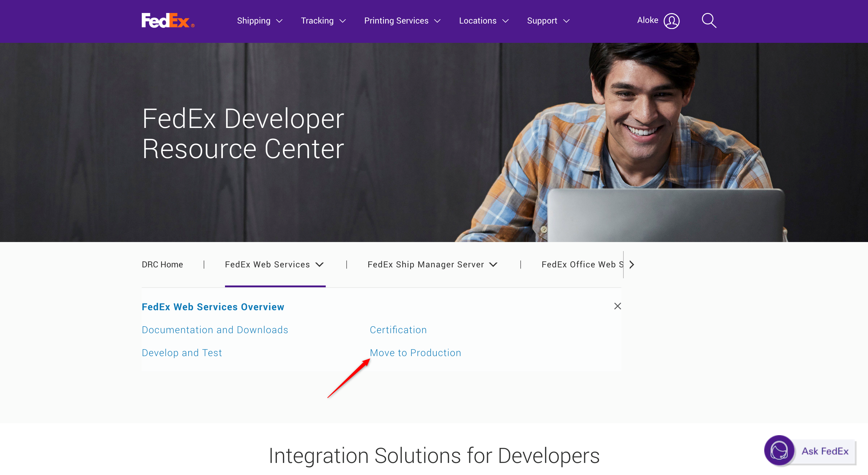Viewport: 868px width, 475px height.
Task: Expand FedEx Ship Manager Server tab
Action: click(x=432, y=265)
